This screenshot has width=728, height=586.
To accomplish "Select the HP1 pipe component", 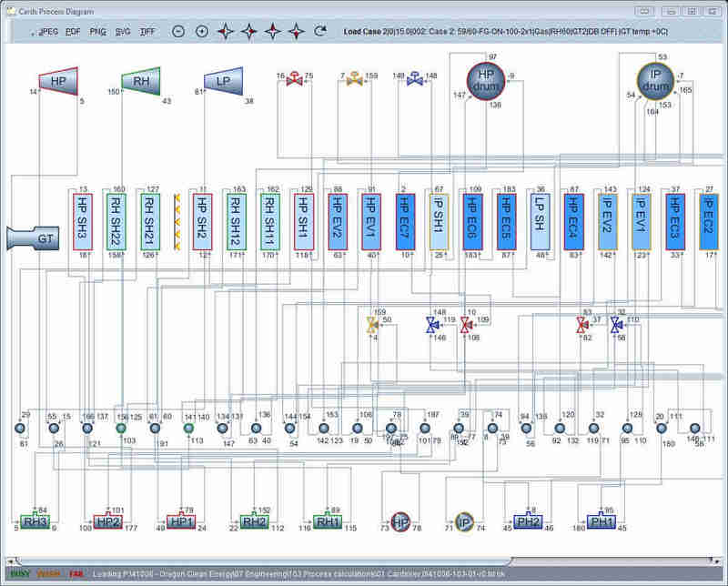I will [x=181, y=521].
